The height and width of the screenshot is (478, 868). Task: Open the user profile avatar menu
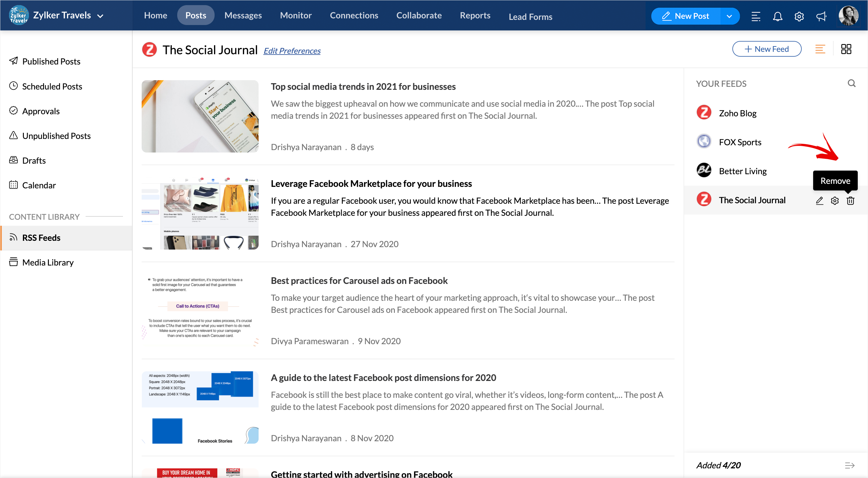point(848,15)
